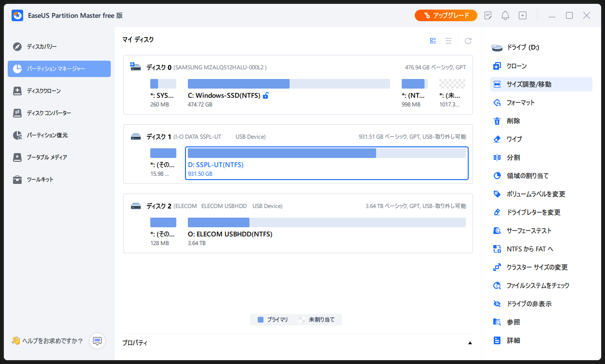This screenshot has height=364, width=605.
Task: Select ディスククローン from the sidebar
Action: [x=43, y=91]
